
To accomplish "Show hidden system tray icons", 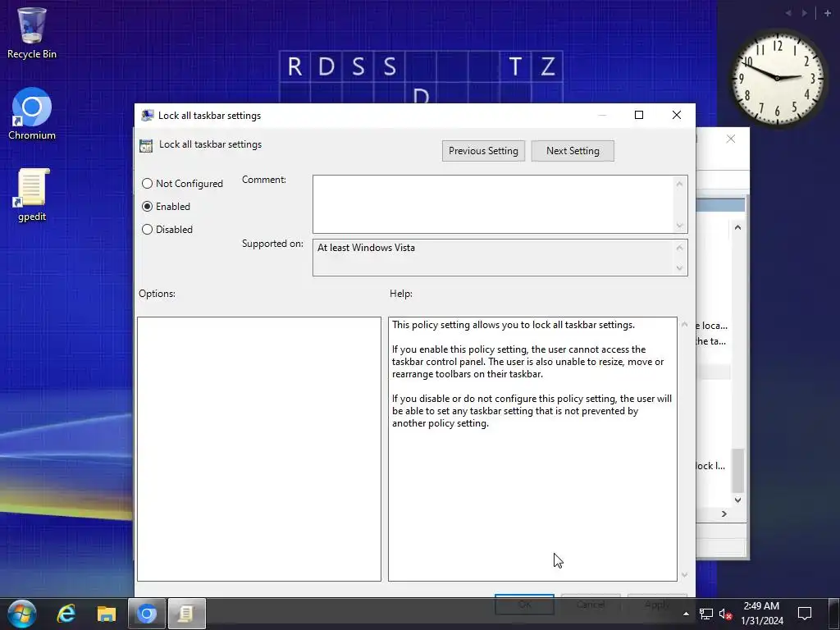I will (x=686, y=614).
